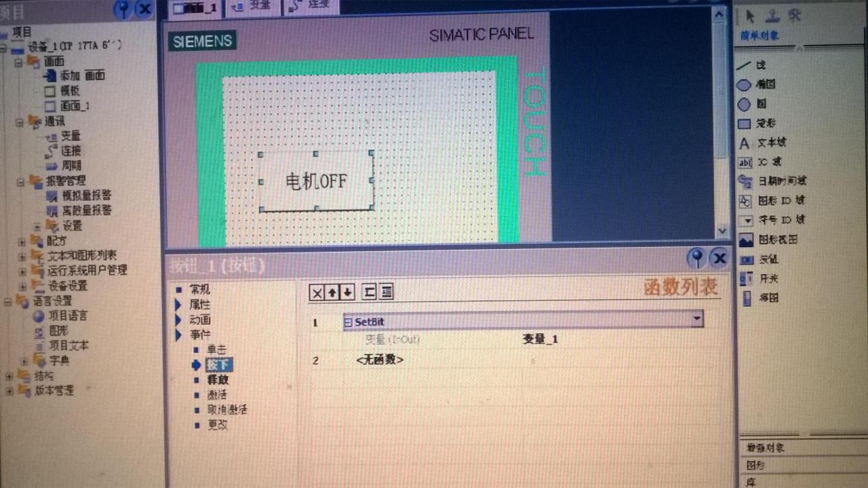
Task: Select the Switch (开关) tool
Action: [x=758, y=278]
